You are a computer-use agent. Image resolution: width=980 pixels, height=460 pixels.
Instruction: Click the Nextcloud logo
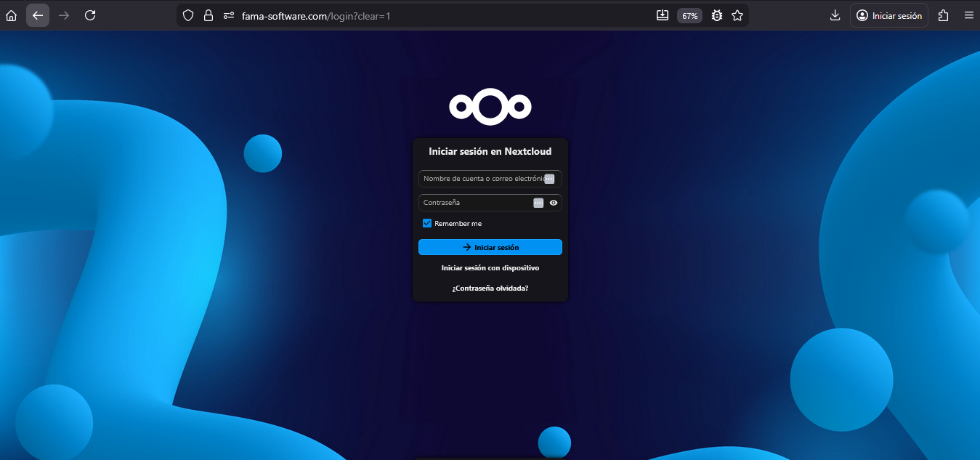click(x=490, y=107)
